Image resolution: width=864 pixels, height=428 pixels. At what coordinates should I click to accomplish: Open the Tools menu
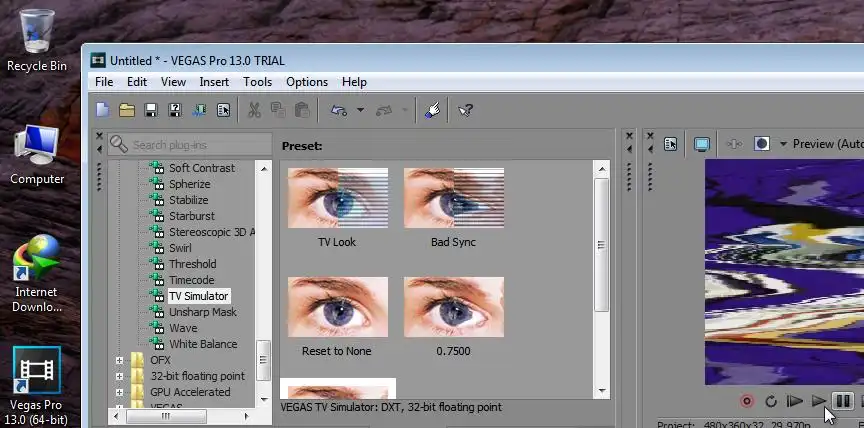coord(257,82)
